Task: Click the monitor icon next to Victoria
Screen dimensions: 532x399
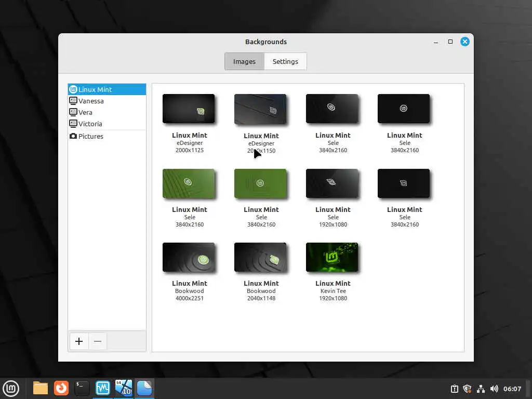Action: [x=73, y=124]
